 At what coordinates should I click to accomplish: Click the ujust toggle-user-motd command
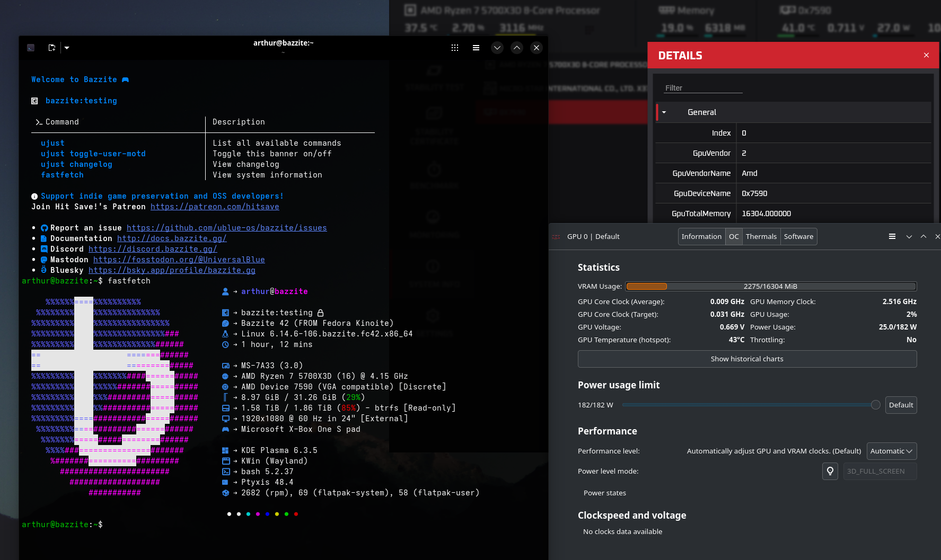pyautogui.click(x=93, y=154)
